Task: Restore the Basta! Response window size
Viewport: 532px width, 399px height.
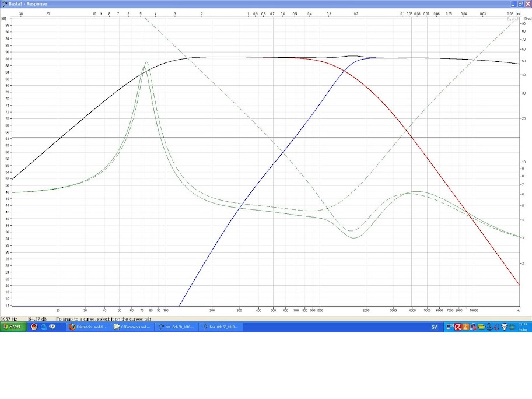Action: [x=520, y=3]
